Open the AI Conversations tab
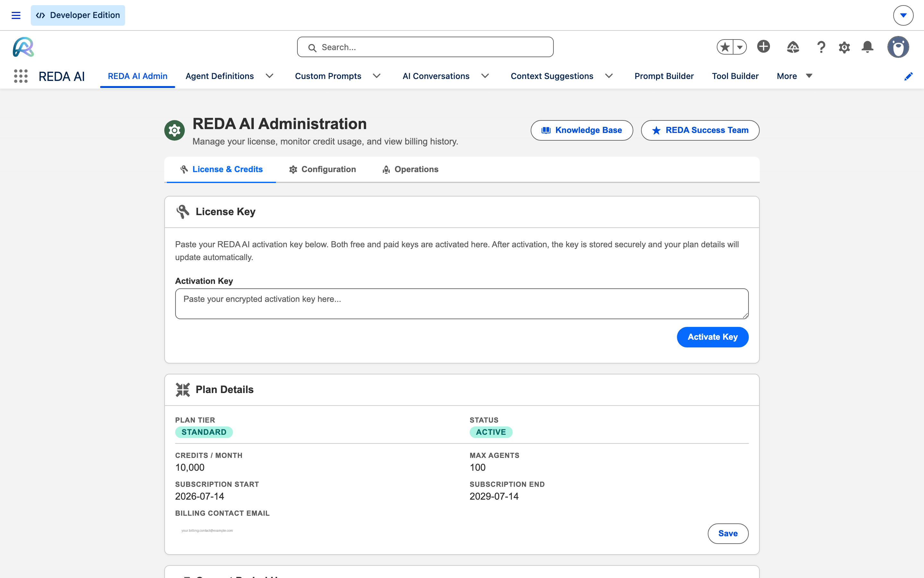This screenshot has width=924, height=578. tap(436, 76)
